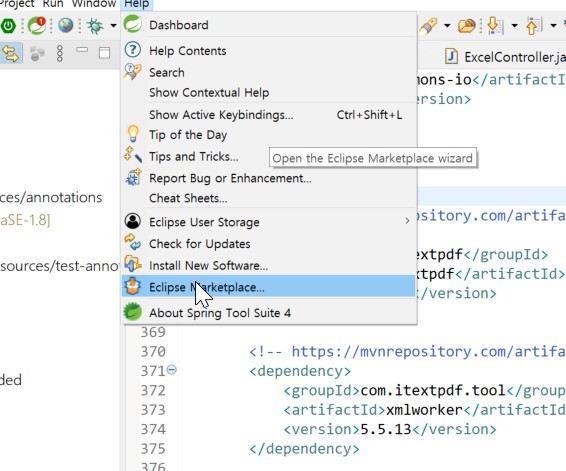Open Cheat Sheets...
566x471 pixels.
269,198
